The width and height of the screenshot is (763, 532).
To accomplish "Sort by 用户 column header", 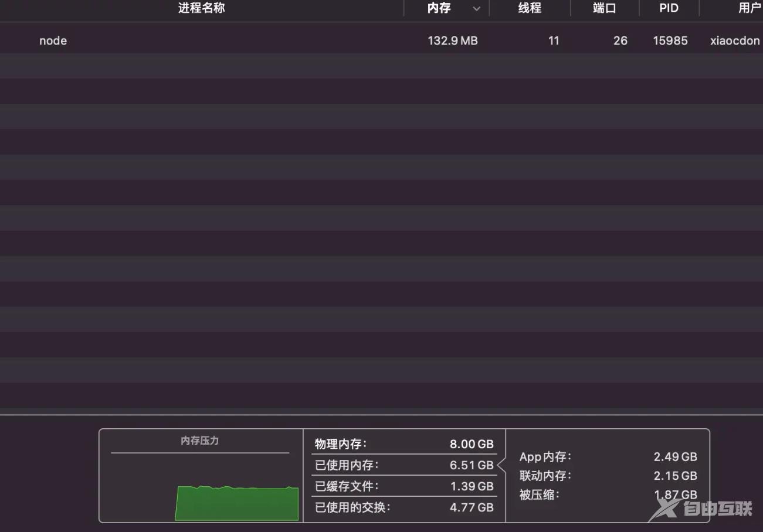I will 750,8.
